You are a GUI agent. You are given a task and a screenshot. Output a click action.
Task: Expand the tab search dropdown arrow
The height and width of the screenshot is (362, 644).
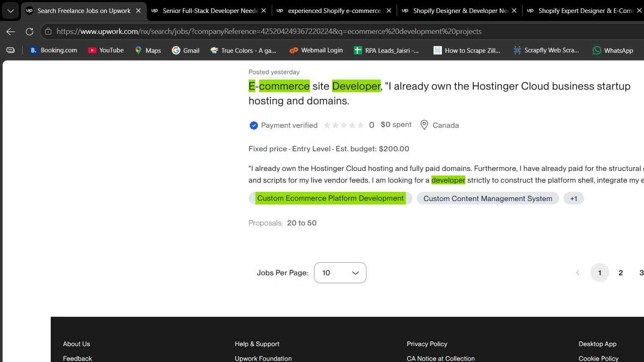[x=10, y=11]
